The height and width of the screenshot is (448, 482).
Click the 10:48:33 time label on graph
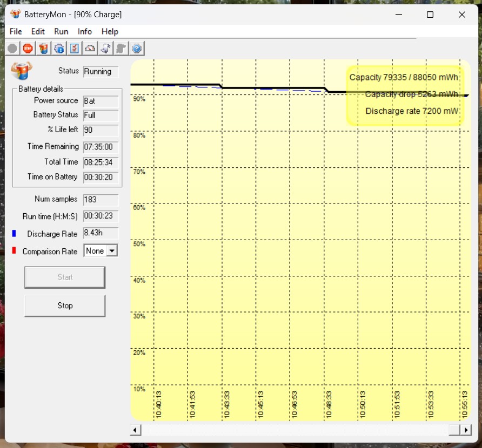(x=329, y=404)
